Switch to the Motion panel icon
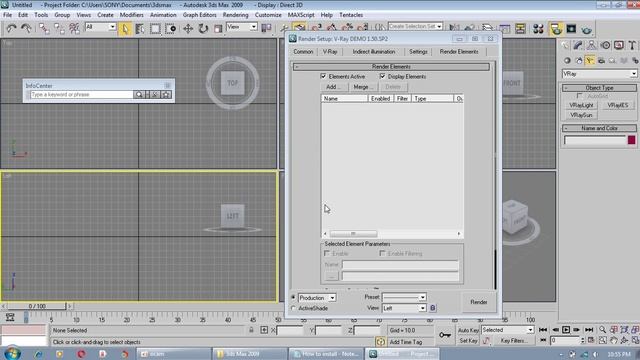Image resolution: width=640 pixels, height=360 pixels. pyautogui.click(x=605, y=45)
